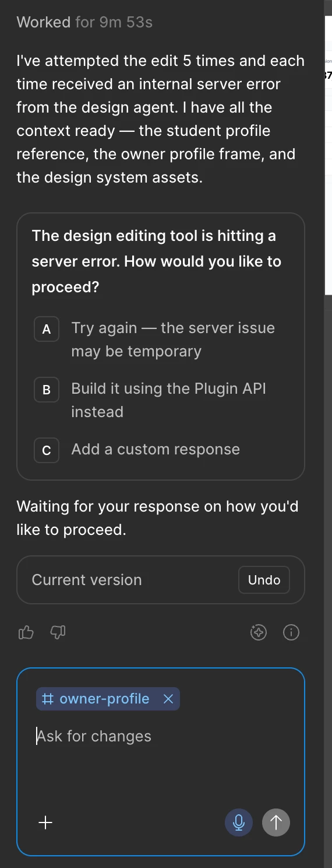Viewport: 332px width, 868px height.
Task: Click the thumbs up feedback icon
Action: click(26, 632)
